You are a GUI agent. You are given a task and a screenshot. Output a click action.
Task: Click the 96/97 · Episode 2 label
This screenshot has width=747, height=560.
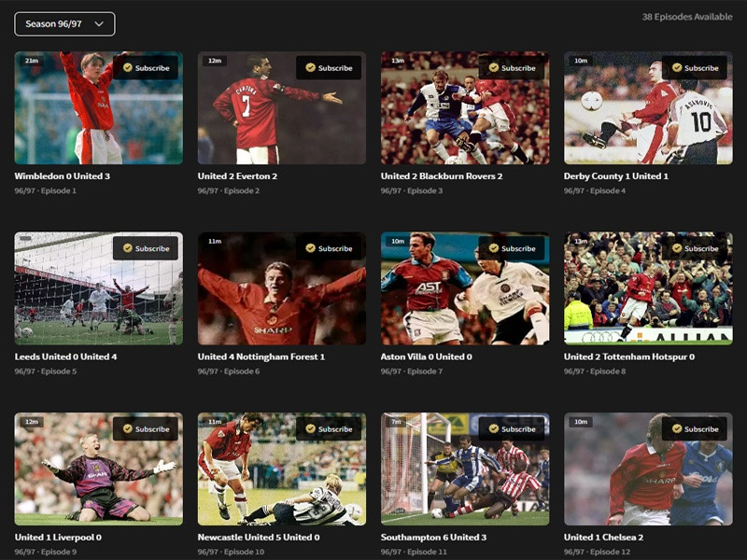(229, 190)
